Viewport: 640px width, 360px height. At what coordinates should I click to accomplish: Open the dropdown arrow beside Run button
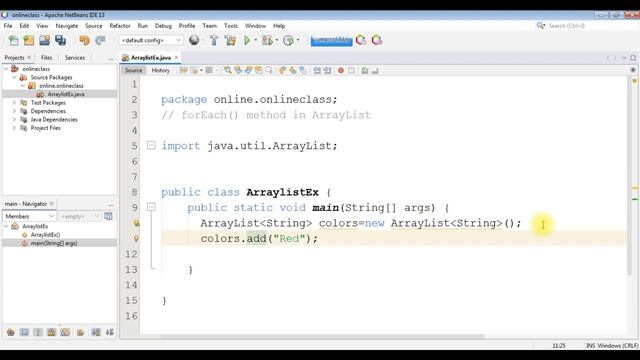click(256, 40)
